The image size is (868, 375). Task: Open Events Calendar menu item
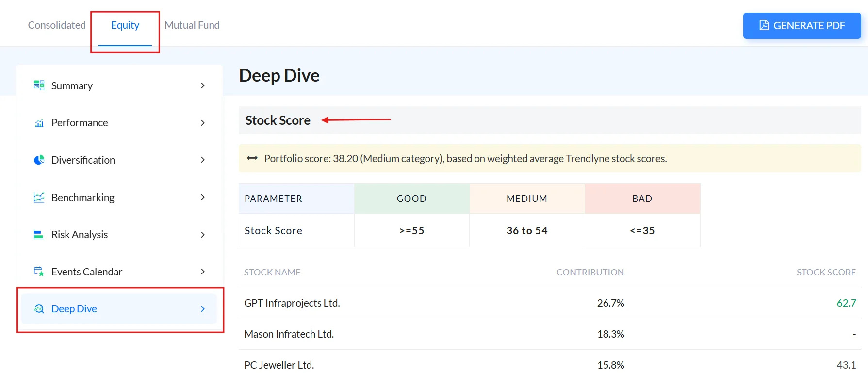click(x=119, y=272)
